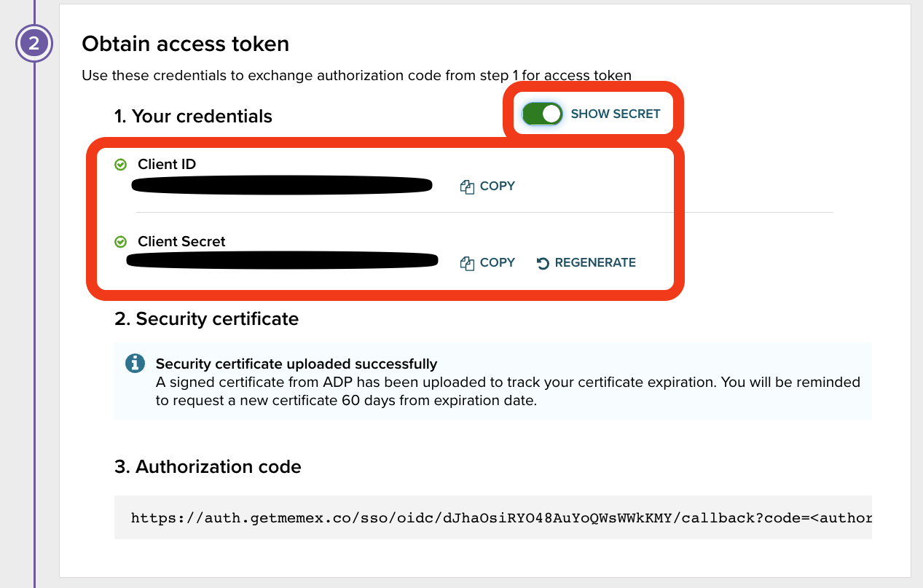Click the copy icon for Client ID
The width and height of the screenshot is (923, 588).
(x=467, y=187)
